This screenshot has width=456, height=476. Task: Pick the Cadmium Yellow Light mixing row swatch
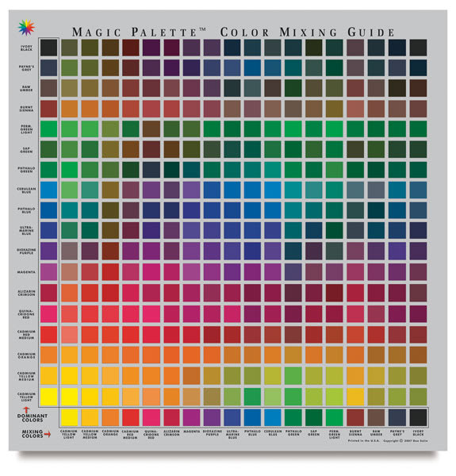pos(70,417)
